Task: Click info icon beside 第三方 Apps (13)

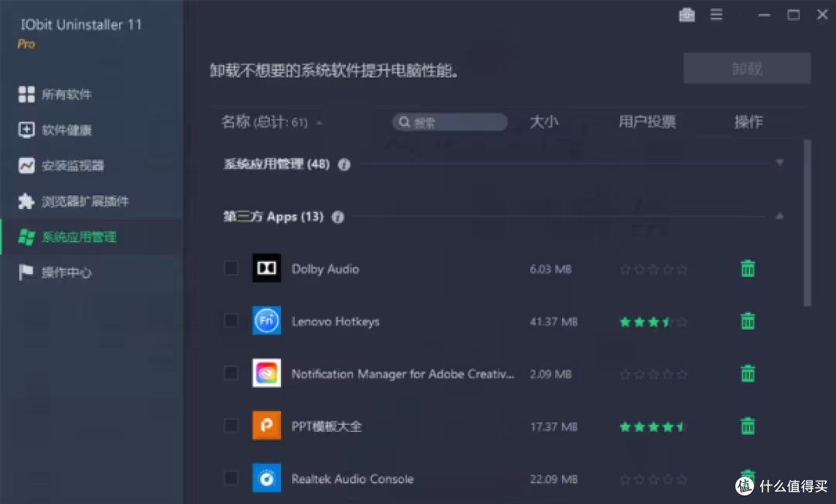Action: [337, 217]
